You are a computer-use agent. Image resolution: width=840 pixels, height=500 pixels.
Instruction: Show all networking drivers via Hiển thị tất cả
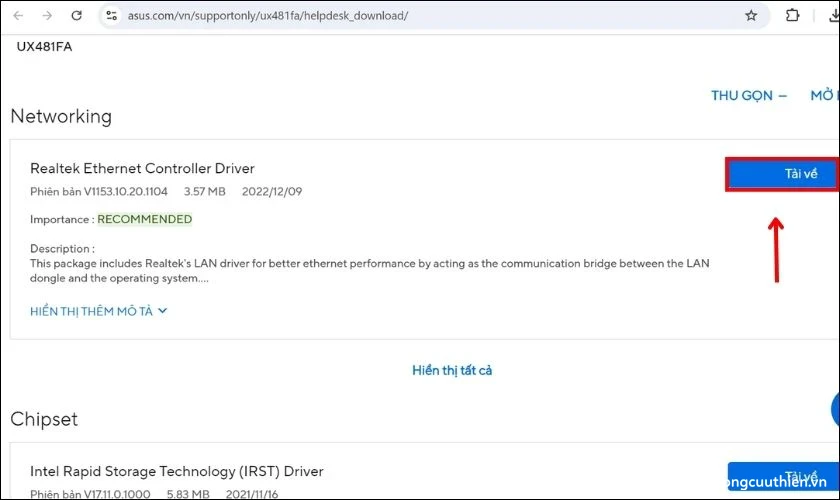click(x=452, y=370)
